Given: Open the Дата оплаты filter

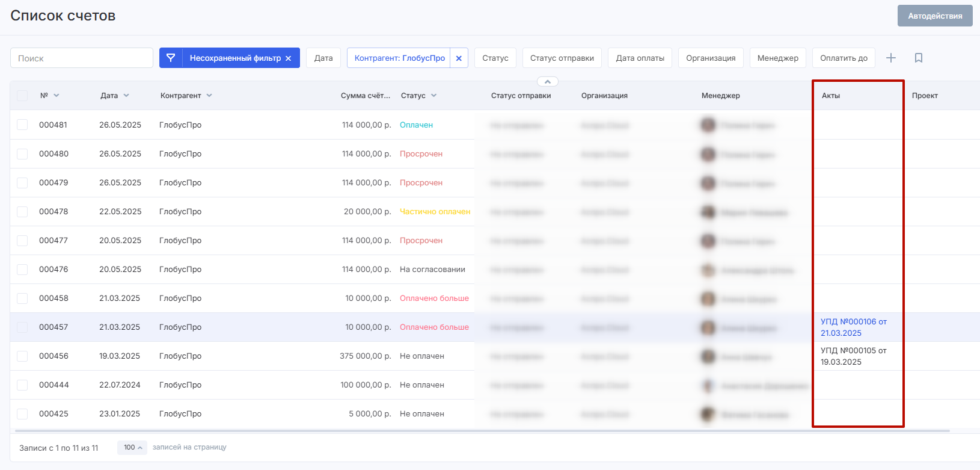Looking at the screenshot, I should [x=640, y=58].
